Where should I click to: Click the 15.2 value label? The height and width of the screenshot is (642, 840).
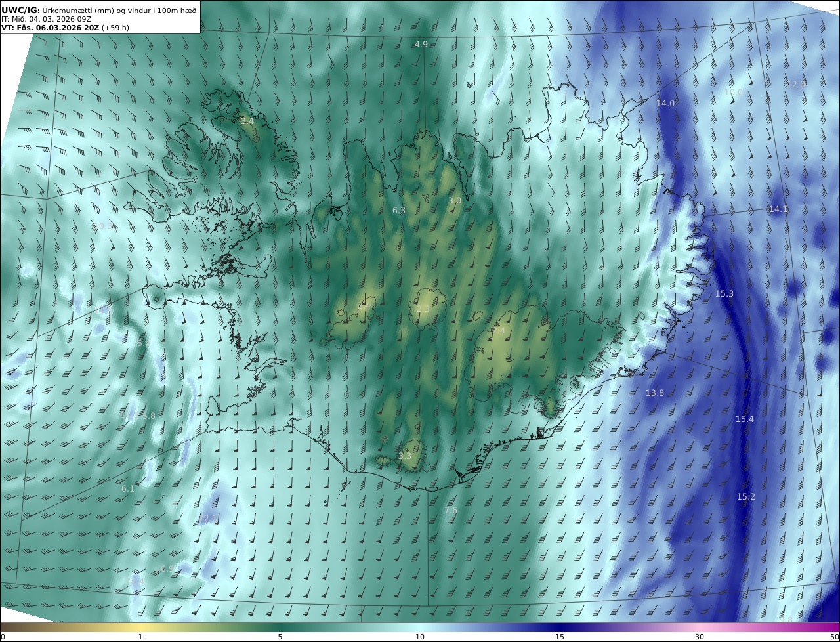point(746,496)
